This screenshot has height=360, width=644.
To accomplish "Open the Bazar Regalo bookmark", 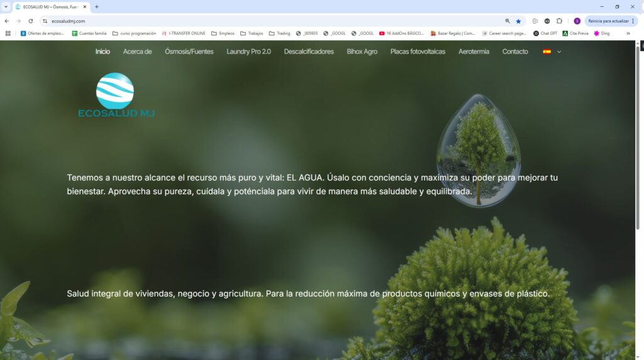I will [453, 33].
